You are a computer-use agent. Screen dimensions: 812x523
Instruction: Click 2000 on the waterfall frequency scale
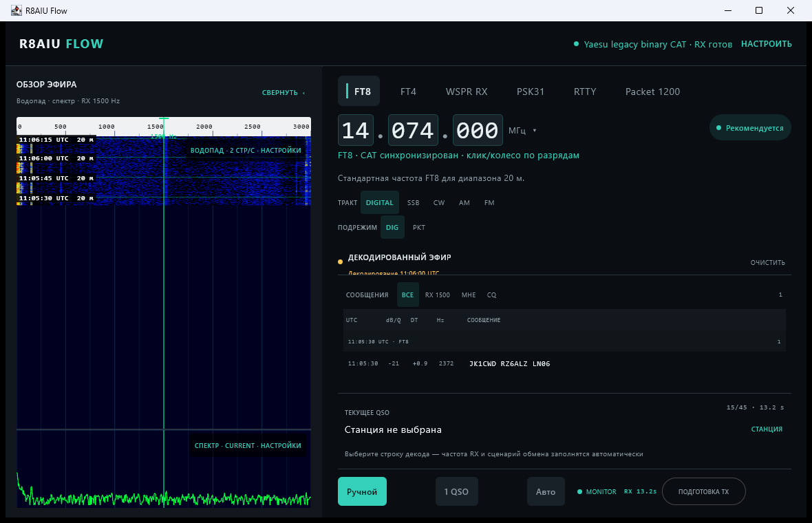tap(204, 127)
